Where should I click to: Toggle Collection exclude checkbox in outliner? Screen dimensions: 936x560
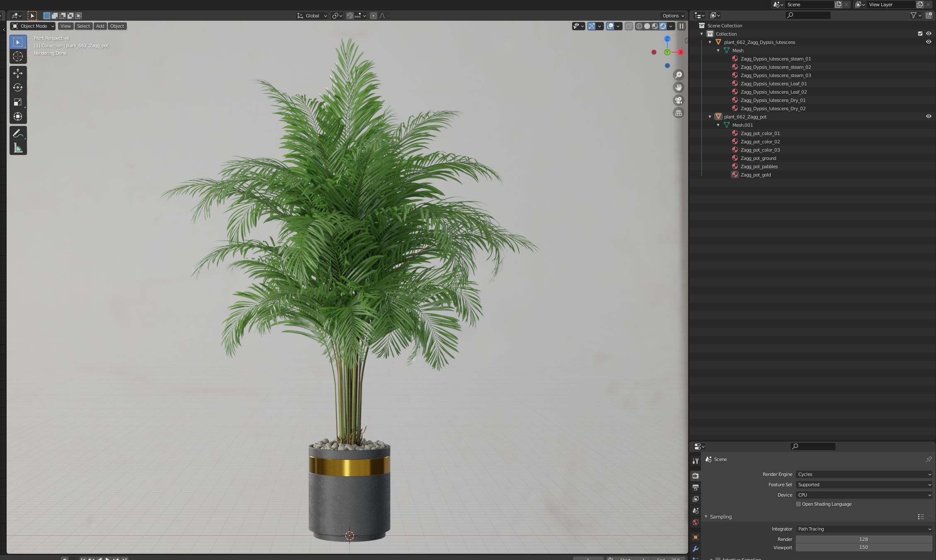(x=920, y=34)
